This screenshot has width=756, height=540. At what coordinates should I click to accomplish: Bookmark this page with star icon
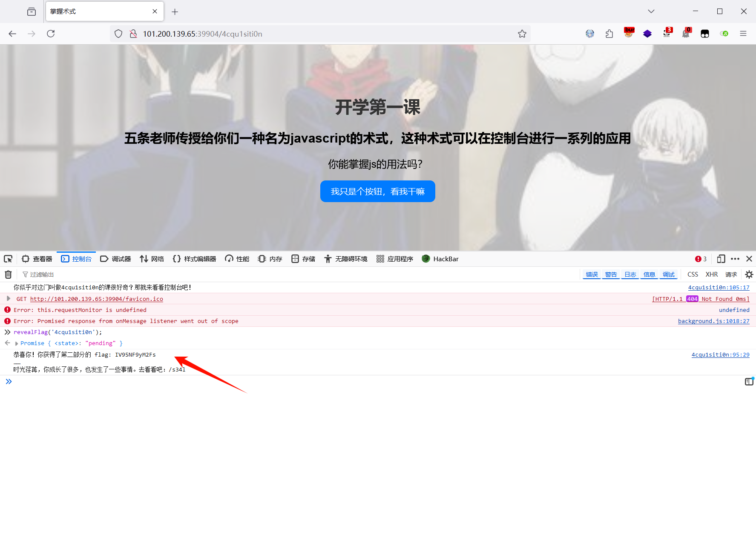[x=522, y=34]
